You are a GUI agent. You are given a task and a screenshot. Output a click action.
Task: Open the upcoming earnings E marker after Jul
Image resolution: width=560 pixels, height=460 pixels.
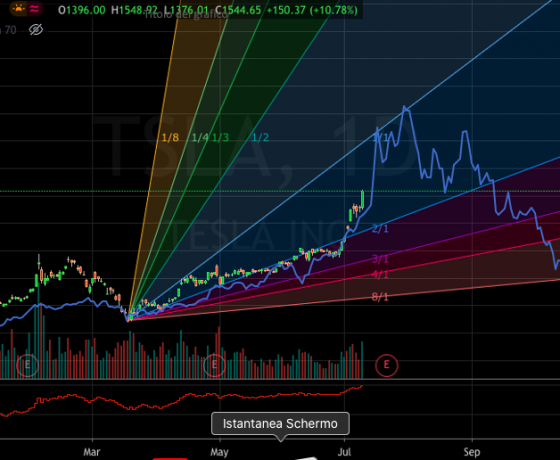click(x=386, y=365)
